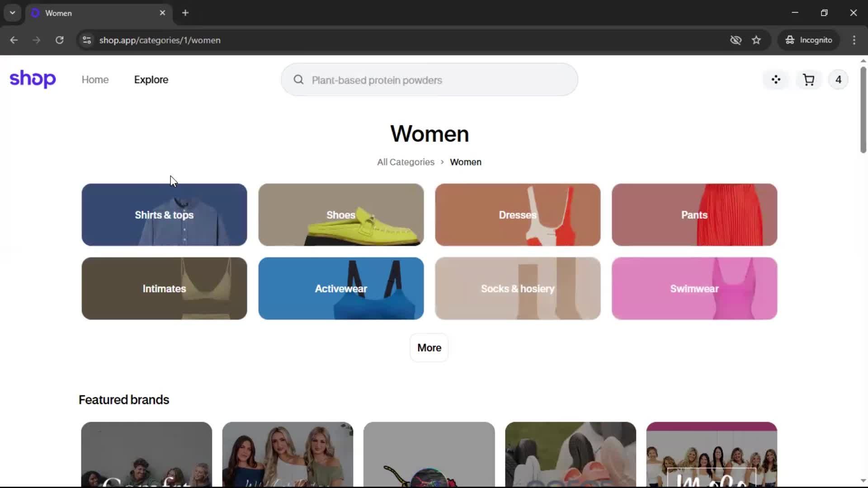Image resolution: width=868 pixels, height=488 pixels.
Task: Expand categories with More button
Action: (x=429, y=347)
